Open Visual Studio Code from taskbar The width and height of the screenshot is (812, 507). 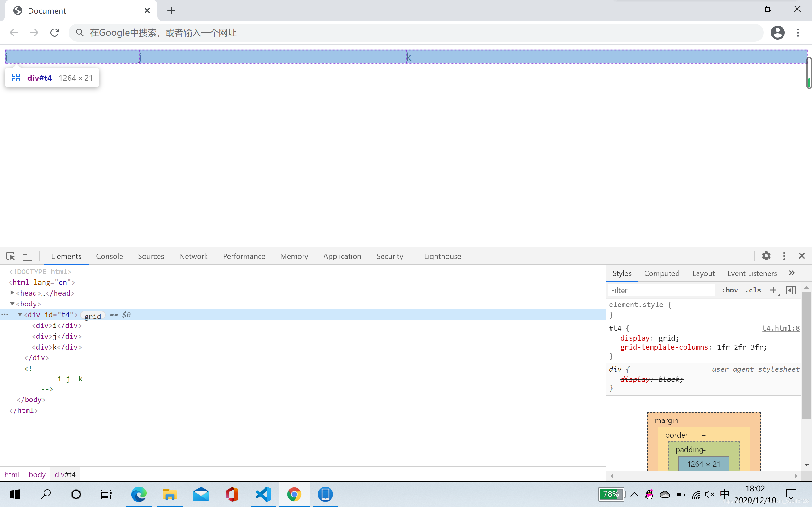[263, 494]
